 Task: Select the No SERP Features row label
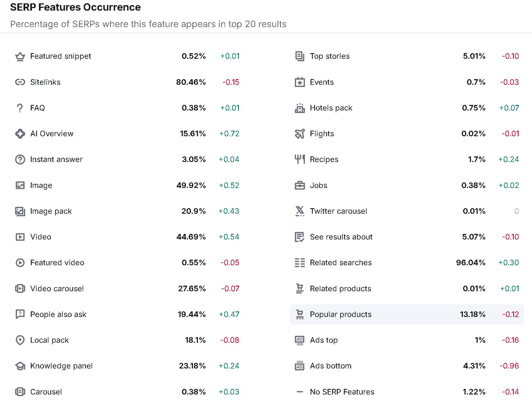(x=342, y=392)
